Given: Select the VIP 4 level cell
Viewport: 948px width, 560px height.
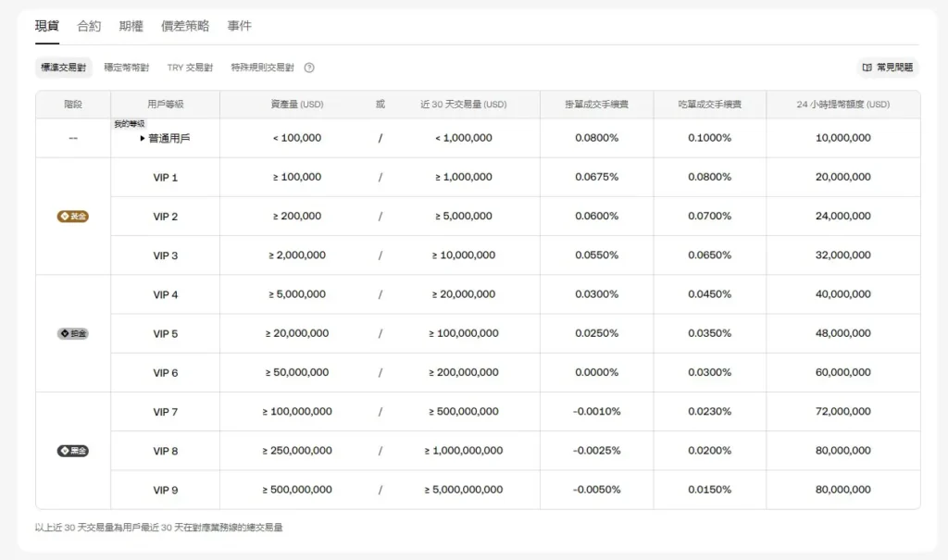Looking at the screenshot, I should (165, 294).
